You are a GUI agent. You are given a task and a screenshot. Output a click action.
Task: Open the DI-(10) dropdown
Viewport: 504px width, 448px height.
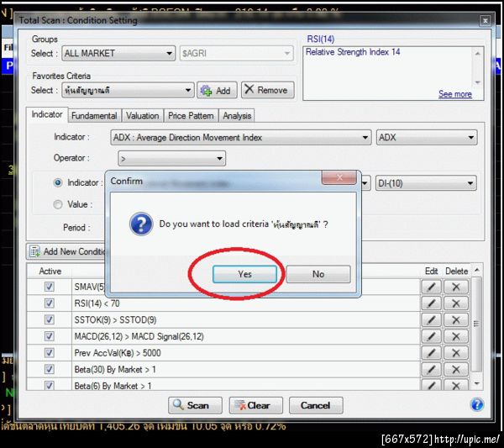426,183
